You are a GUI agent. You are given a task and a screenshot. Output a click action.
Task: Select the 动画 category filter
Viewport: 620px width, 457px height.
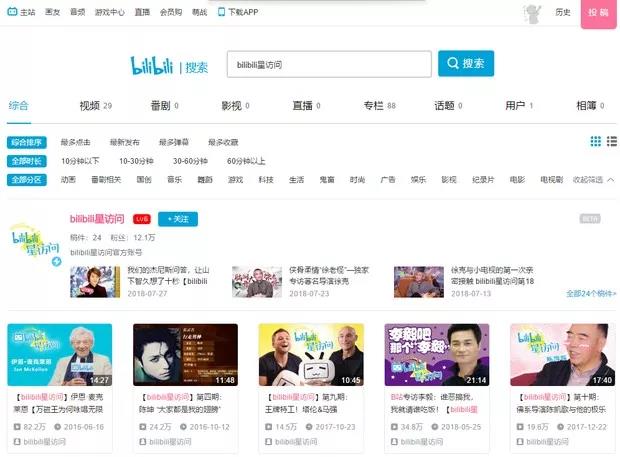68,180
